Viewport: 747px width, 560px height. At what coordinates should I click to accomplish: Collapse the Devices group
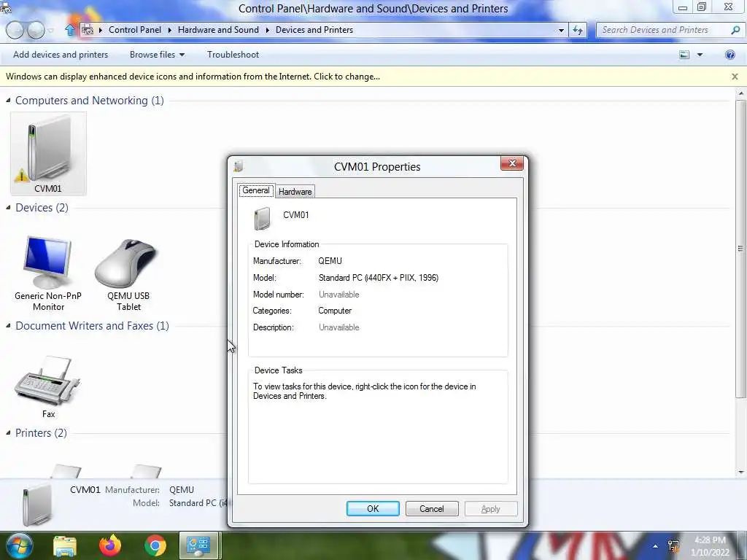click(x=8, y=208)
